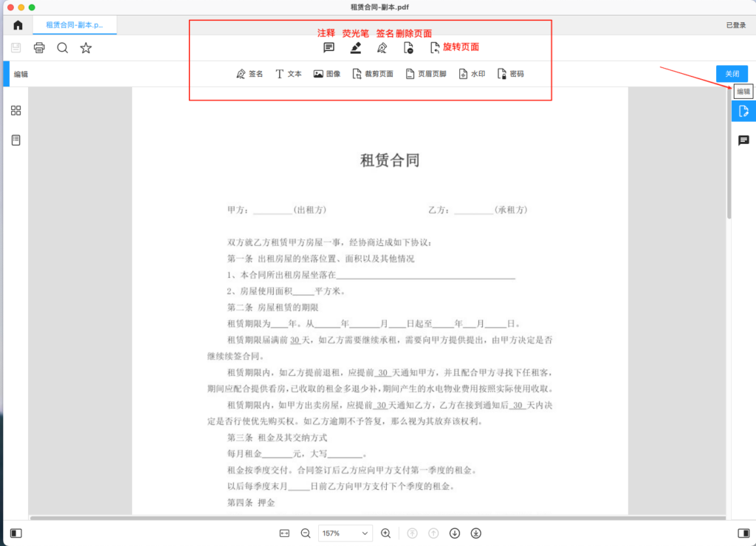Click the delete page icon
The height and width of the screenshot is (546, 756).
(408, 48)
